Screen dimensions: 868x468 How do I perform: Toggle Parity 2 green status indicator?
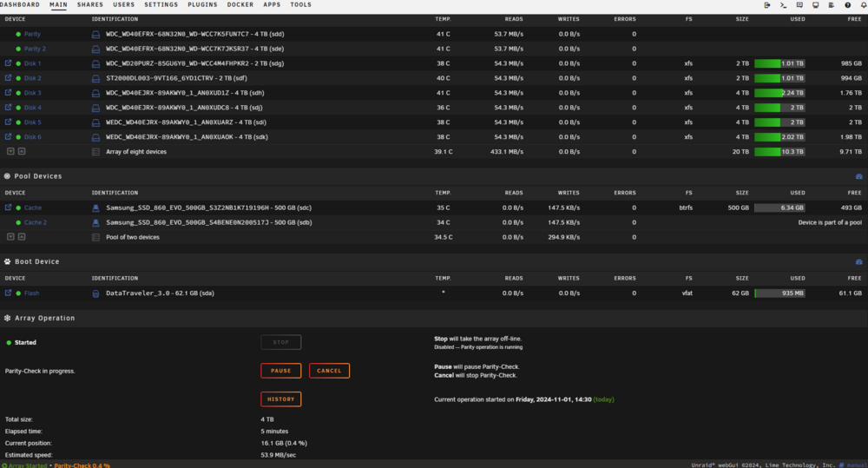click(x=18, y=49)
